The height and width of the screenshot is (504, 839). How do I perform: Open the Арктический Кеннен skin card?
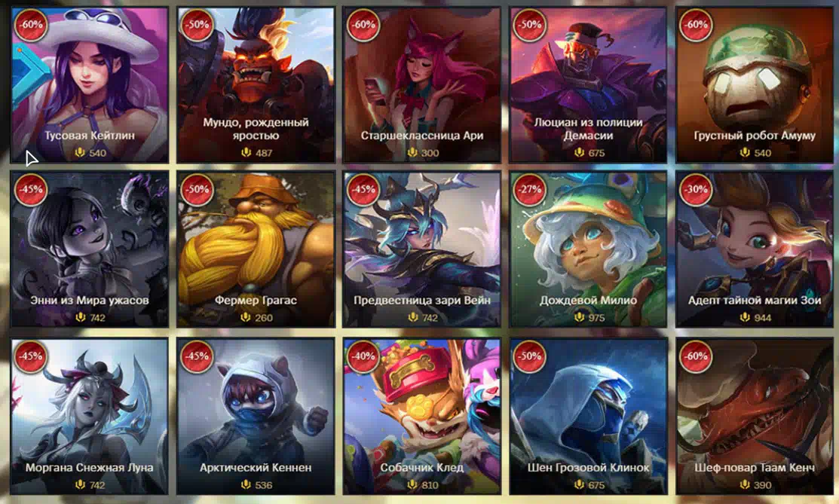click(256, 417)
